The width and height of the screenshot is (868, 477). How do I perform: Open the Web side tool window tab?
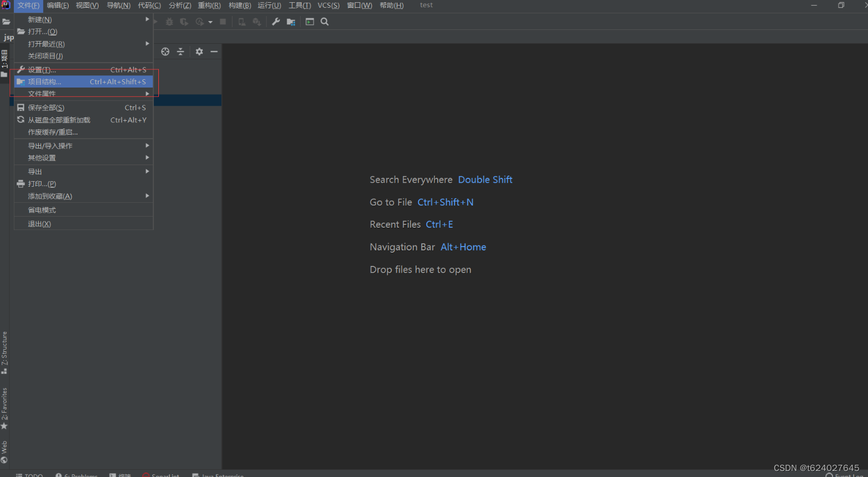pyautogui.click(x=4, y=452)
